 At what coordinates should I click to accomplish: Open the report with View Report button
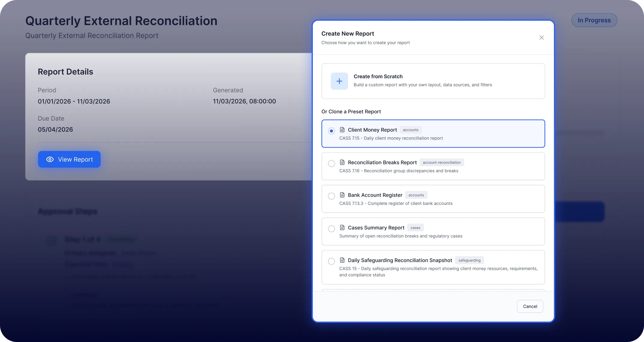[69, 159]
